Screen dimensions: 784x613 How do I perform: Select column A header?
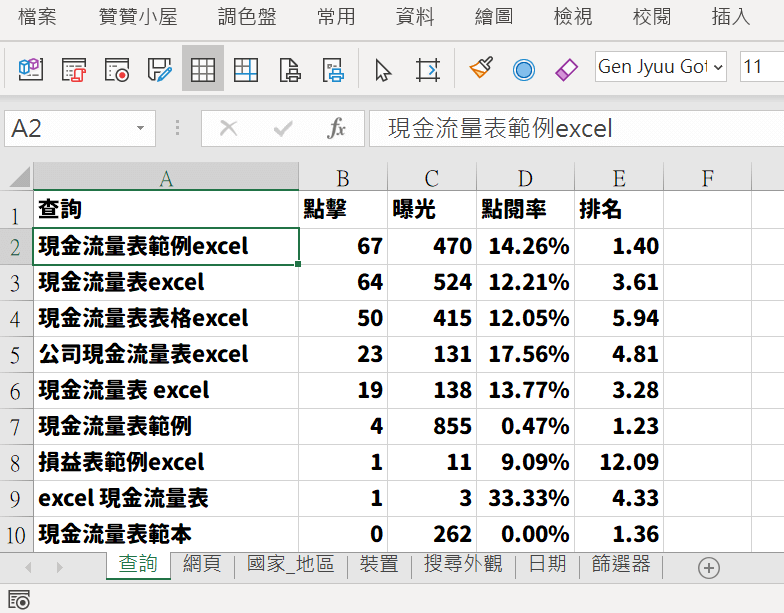coord(166,178)
